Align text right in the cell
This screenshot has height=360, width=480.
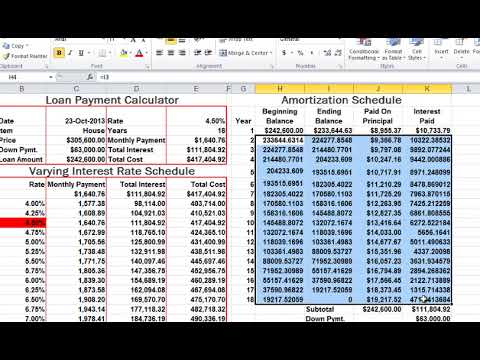(x=182, y=53)
